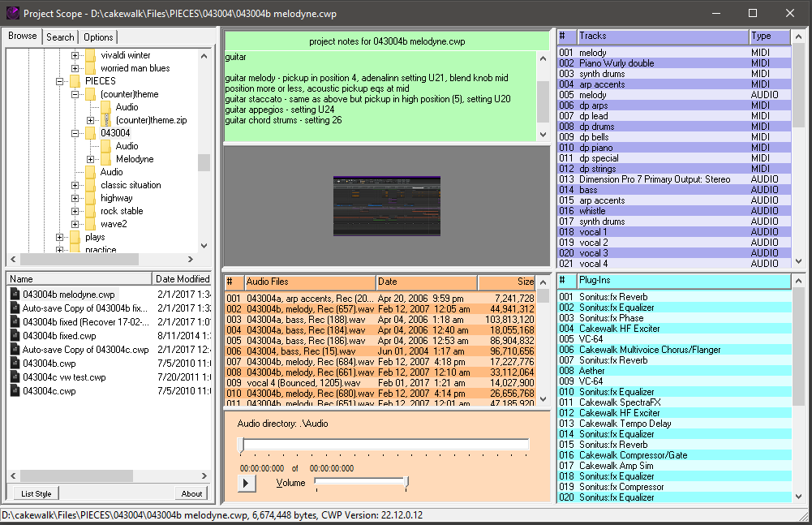
Task: Sort by the Audio Files column header
Action: [x=310, y=282]
